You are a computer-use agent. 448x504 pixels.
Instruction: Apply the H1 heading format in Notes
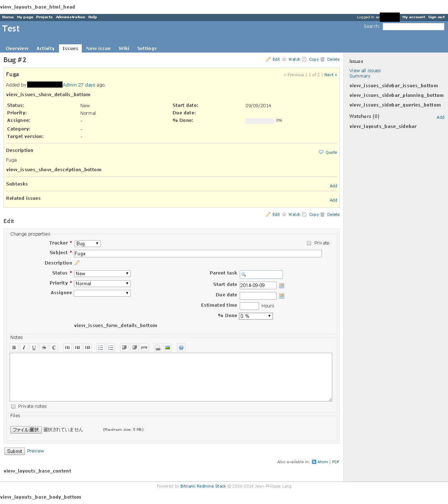(67, 347)
